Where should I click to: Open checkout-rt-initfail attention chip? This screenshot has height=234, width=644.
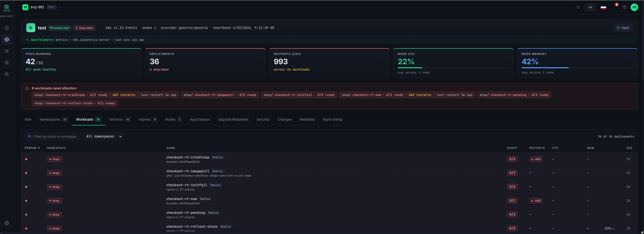pyautogui.click(x=299, y=95)
